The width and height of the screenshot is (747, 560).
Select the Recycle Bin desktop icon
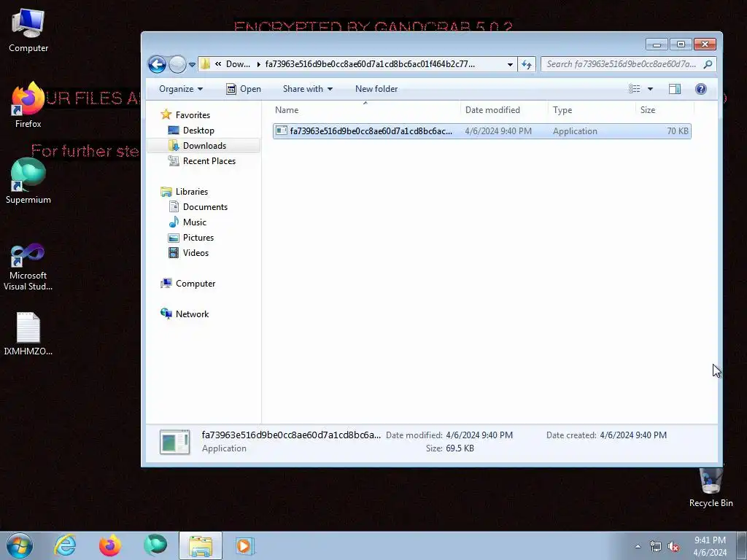pyautogui.click(x=711, y=488)
